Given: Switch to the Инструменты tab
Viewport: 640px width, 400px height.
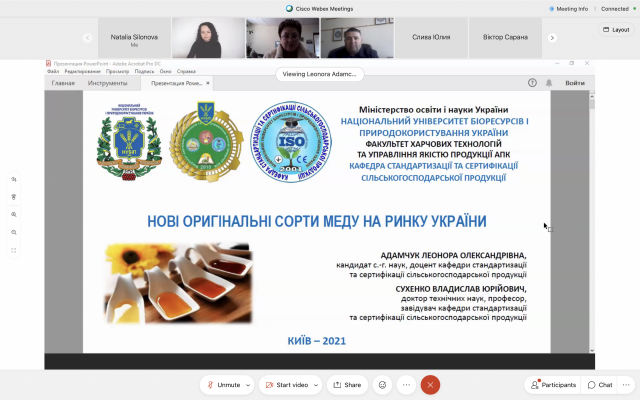Looking at the screenshot, I should coord(107,83).
